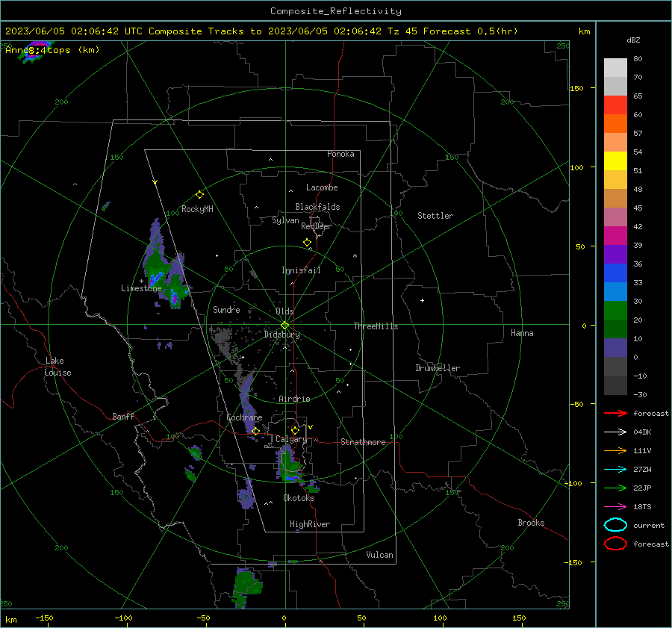Click the UTC Composite Tracks timestamp header
672x628 pixels.
coord(261,31)
